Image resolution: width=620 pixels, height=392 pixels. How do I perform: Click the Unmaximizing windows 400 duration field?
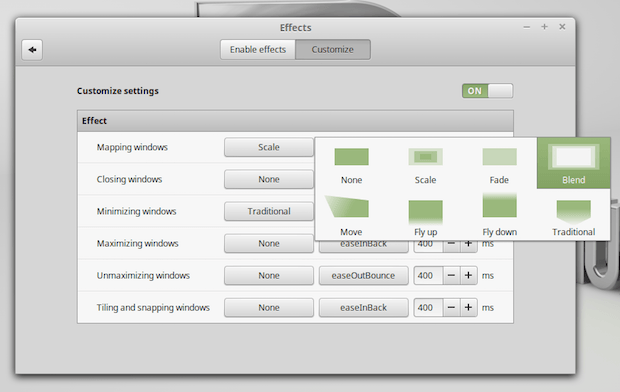click(428, 275)
